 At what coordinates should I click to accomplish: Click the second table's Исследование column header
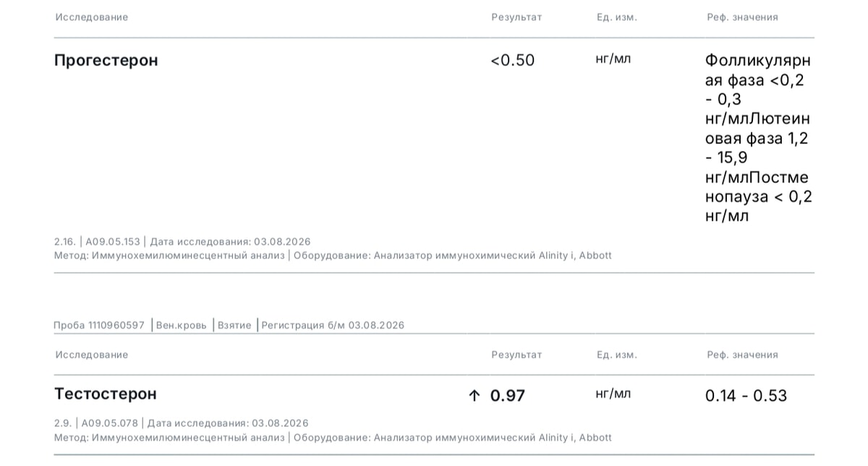click(x=92, y=355)
